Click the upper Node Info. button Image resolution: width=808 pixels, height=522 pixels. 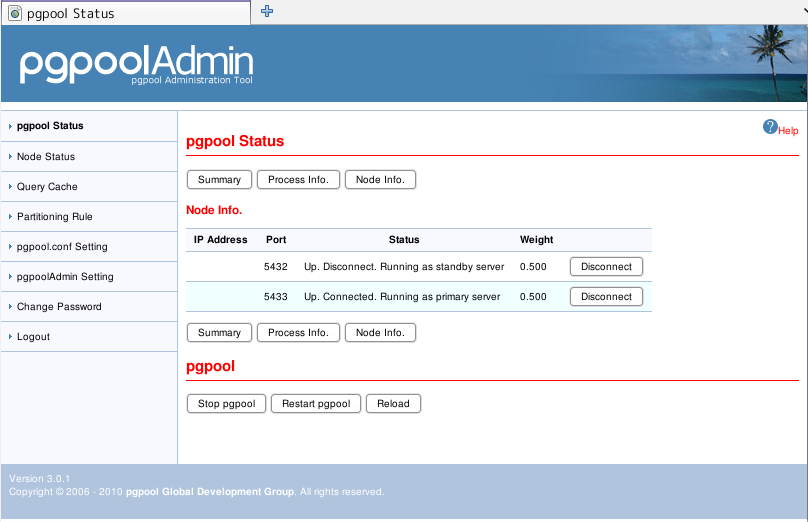[x=380, y=180]
